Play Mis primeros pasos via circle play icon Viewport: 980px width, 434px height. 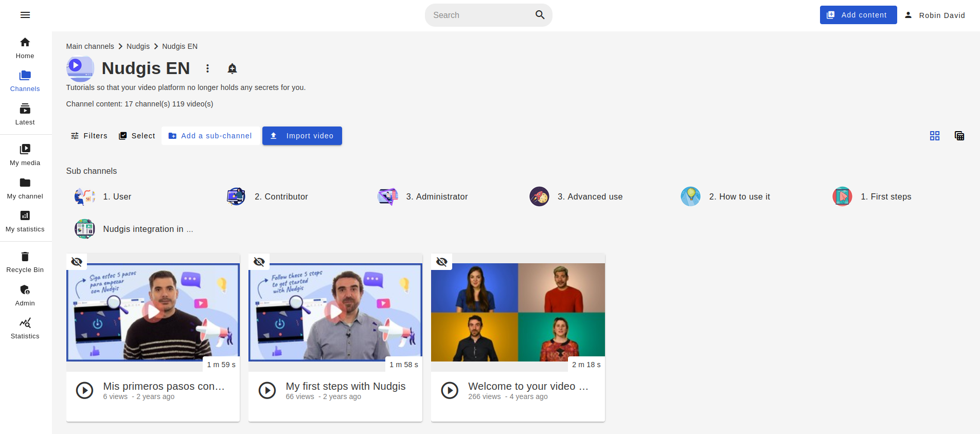click(x=85, y=391)
